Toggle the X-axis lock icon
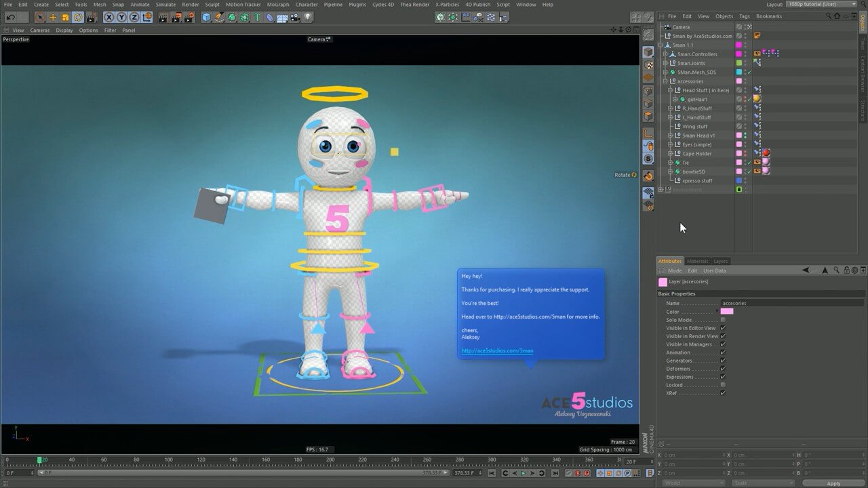Image resolution: width=868 pixels, height=488 pixels. (x=109, y=17)
